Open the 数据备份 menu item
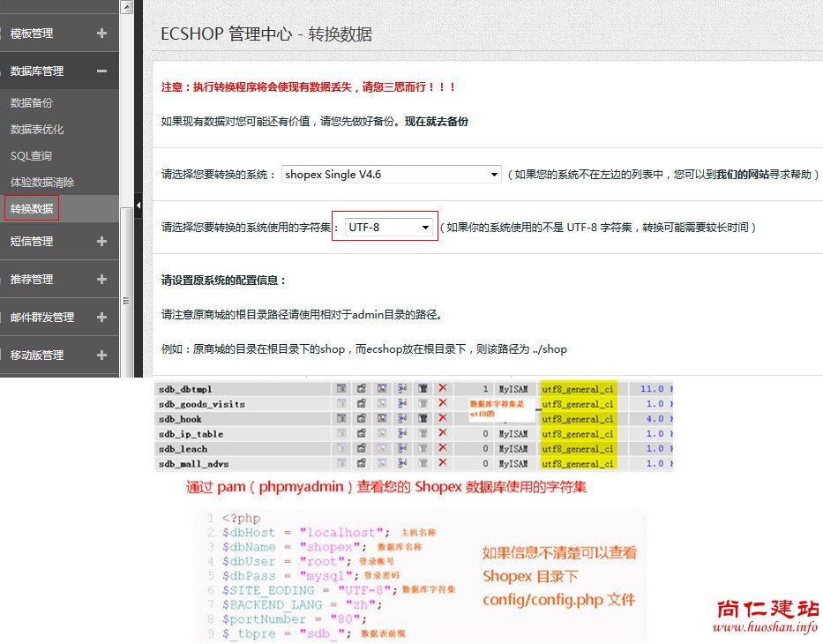The image size is (823, 644). [x=32, y=103]
